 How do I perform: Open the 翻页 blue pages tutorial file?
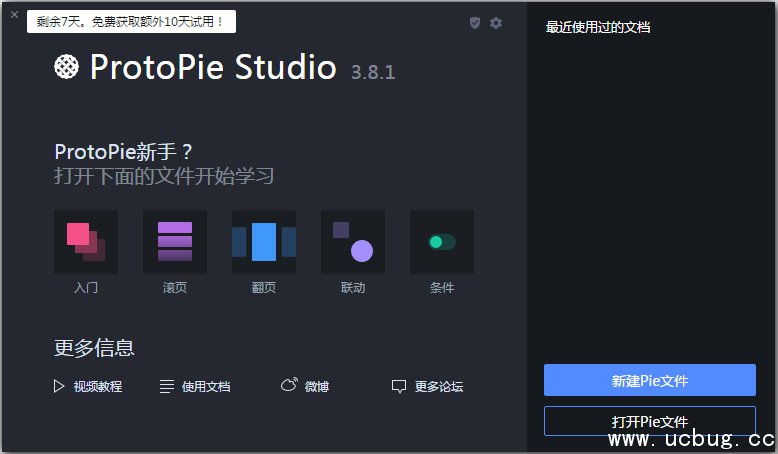click(264, 242)
